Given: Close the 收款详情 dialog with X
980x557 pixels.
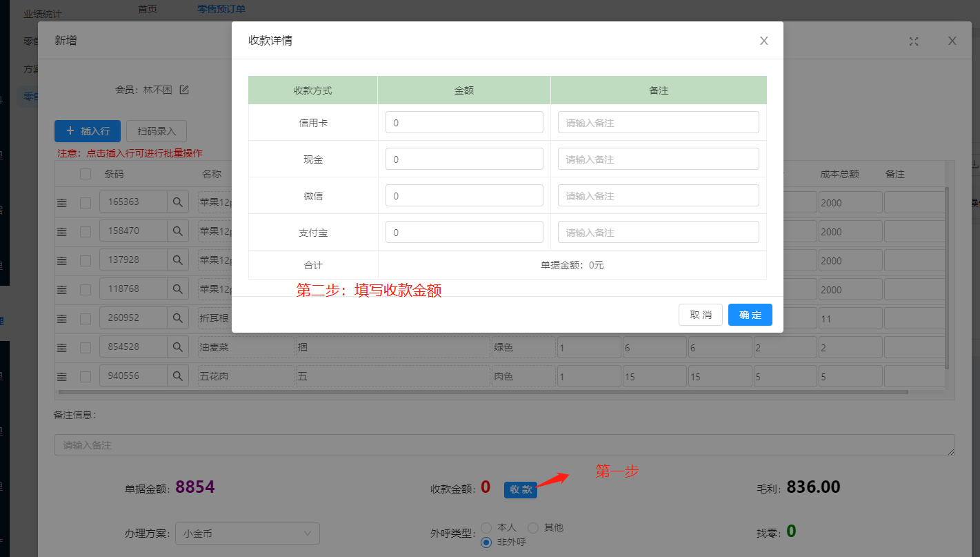Looking at the screenshot, I should tap(764, 41).
